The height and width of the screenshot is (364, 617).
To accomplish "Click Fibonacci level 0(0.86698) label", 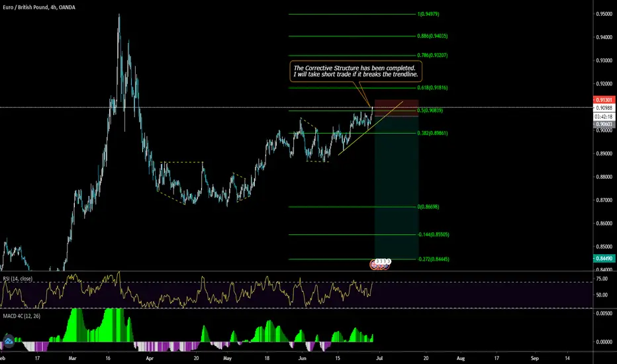I will click(428, 206).
